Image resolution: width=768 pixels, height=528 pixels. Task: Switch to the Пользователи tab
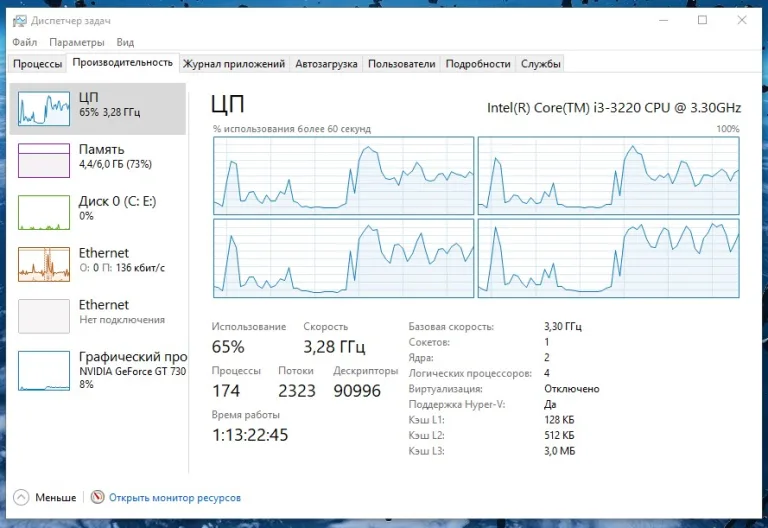[402, 64]
